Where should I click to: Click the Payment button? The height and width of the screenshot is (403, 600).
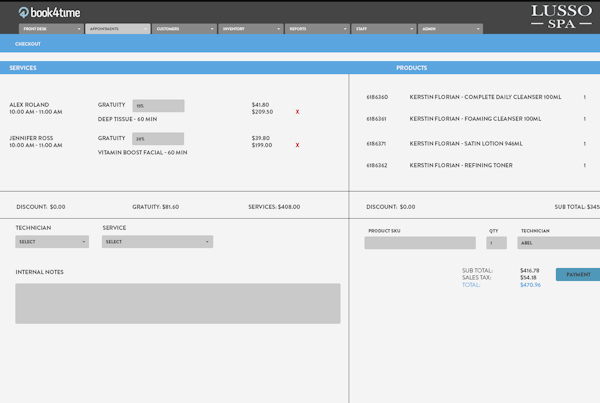(x=578, y=274)
